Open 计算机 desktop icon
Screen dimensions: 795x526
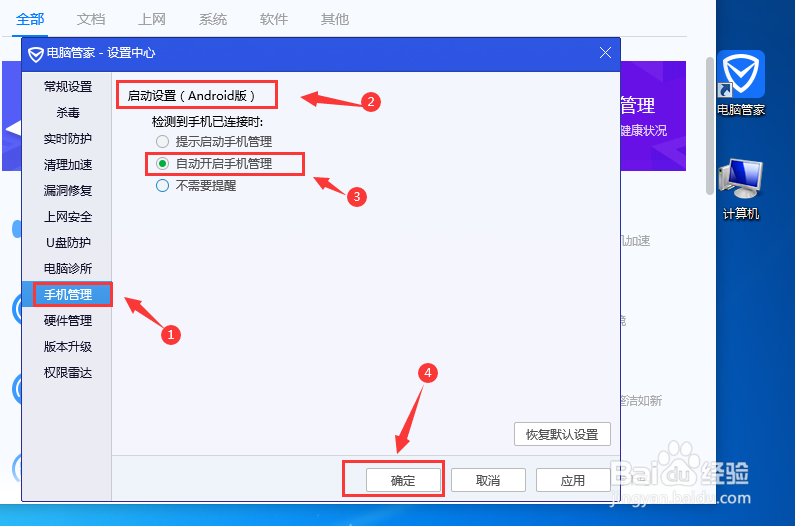point(740,189)
